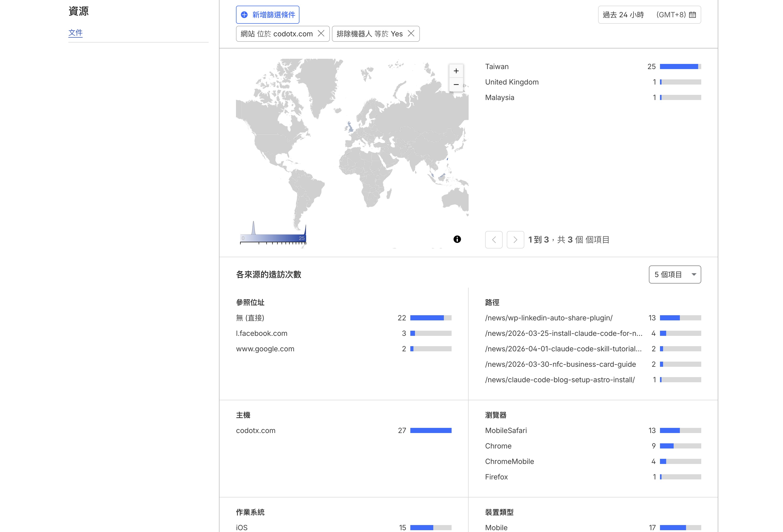Go to the next page of countries

(515, 240)
